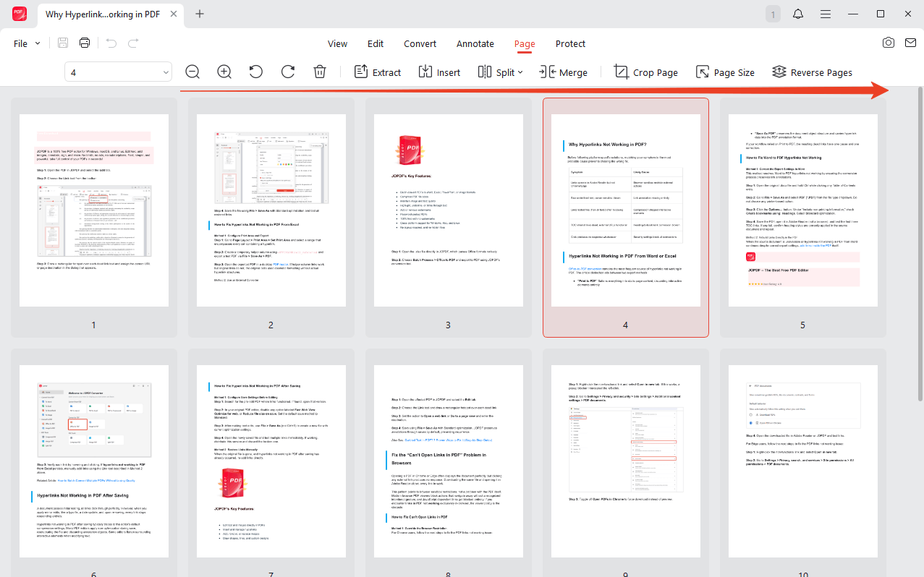
Task: Switch to the Edit tab
Action: 376,44
